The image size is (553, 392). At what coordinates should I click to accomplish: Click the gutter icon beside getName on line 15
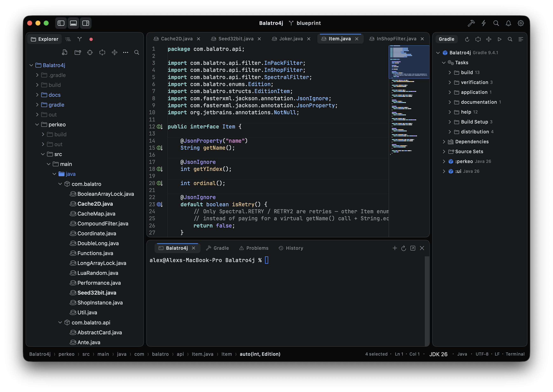[x=160, y=148]
